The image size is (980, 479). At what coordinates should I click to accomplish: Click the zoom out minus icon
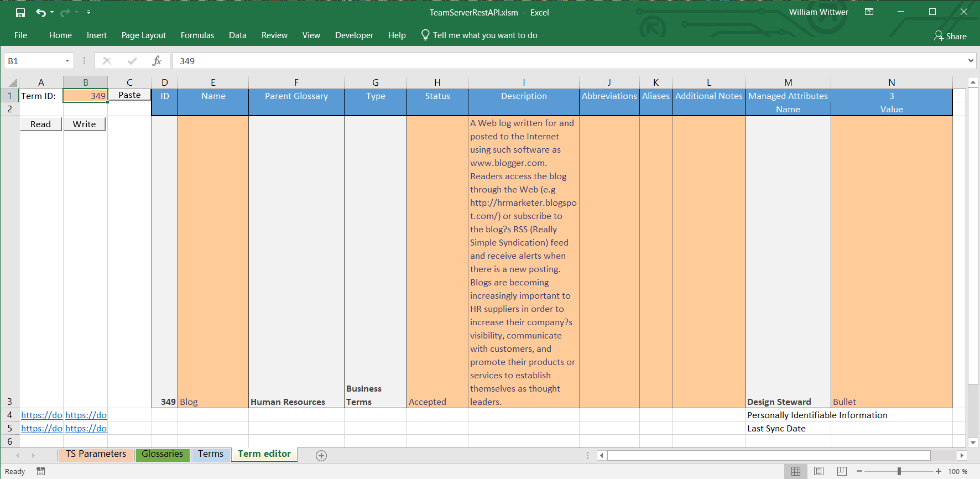(x=859, y=471)
